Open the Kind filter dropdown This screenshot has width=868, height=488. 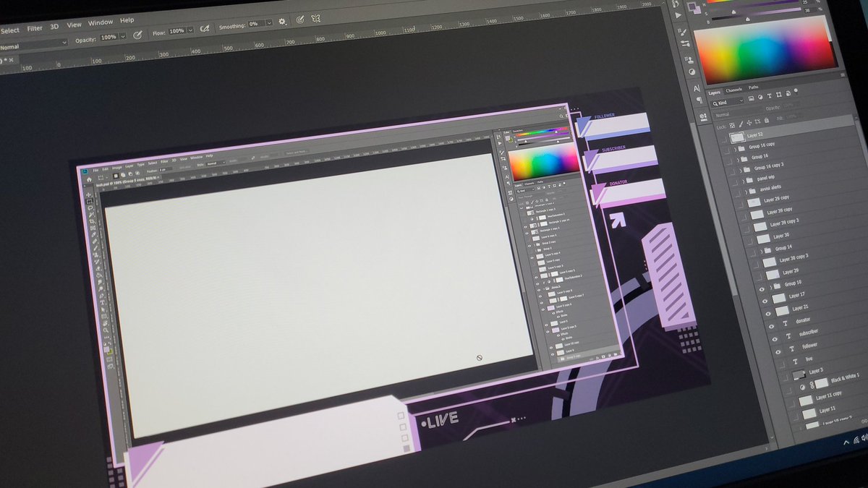click(728, 103)
